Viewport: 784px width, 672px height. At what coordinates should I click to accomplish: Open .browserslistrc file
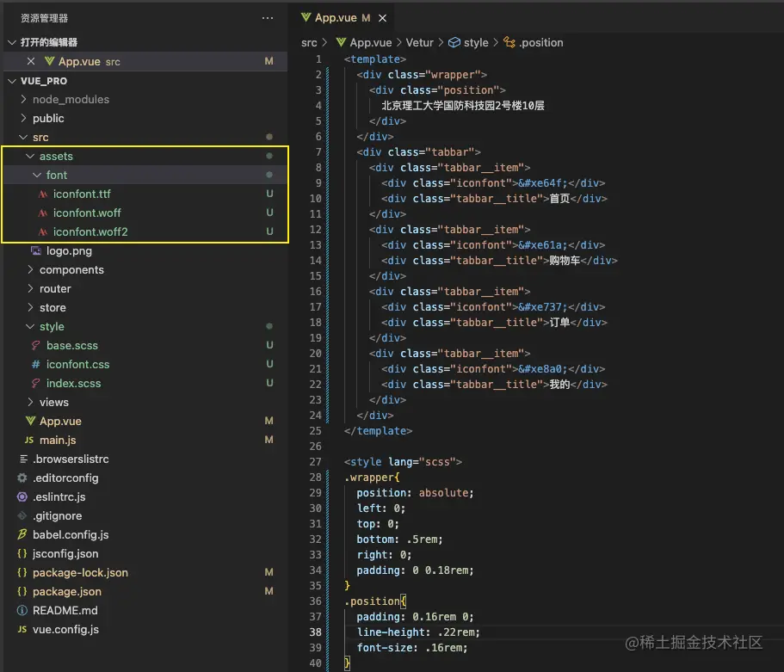coord(71,459)
